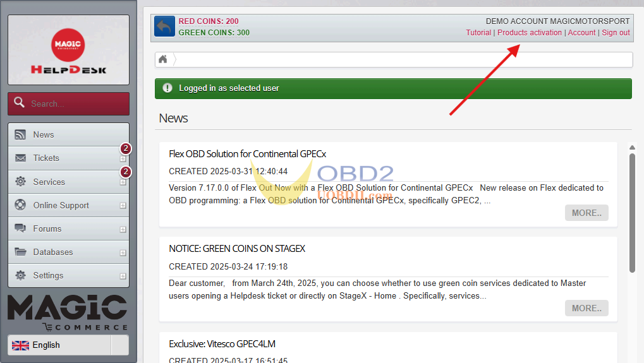Click the GREEN COINS: 300 text

214,33
